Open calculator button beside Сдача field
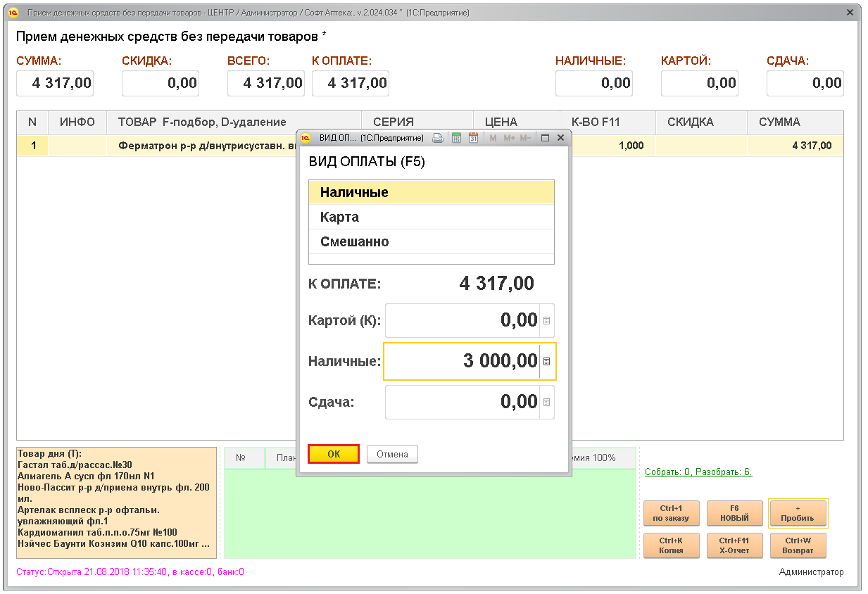This screenshot has width=868, height=594. point(547,403)
